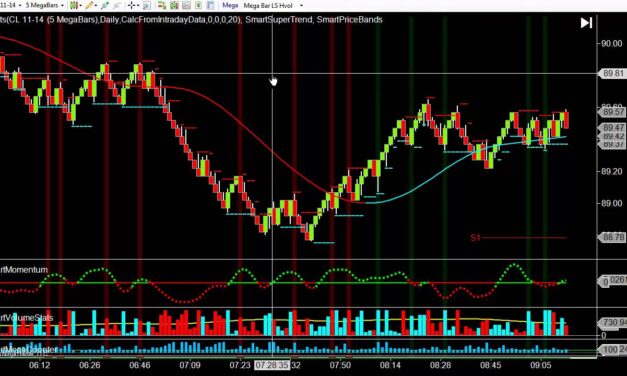The height and width of the screenshot is (376, 627).
Task: Click the green-orange icon after the magnifier
Action: pyautogui.click(x=162, y=5)
